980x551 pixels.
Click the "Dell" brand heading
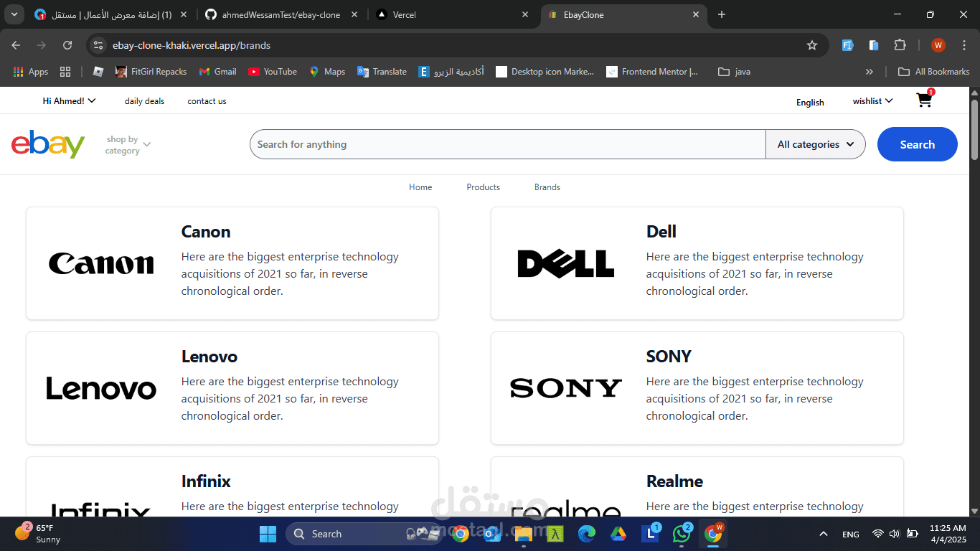(661, 232)
